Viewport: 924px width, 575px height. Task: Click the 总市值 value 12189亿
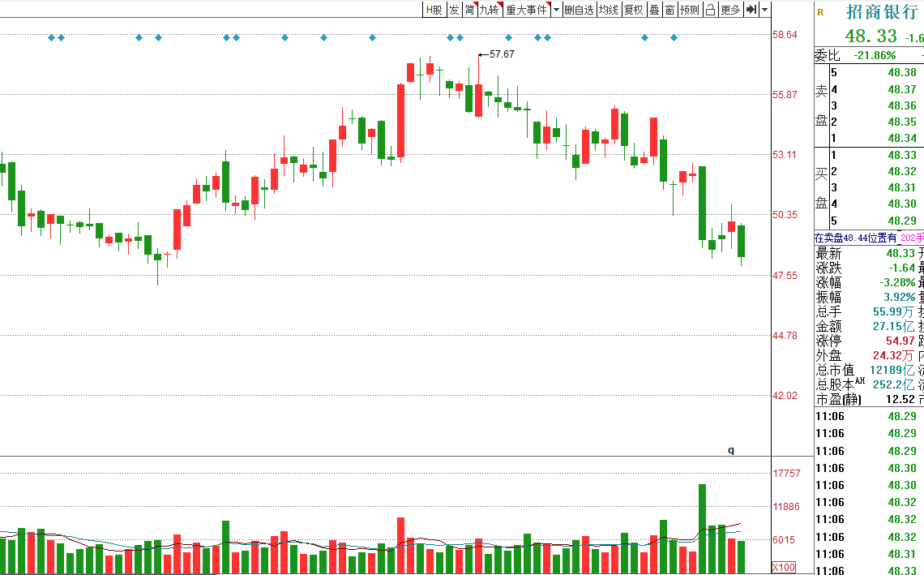[x=892, y=371]
